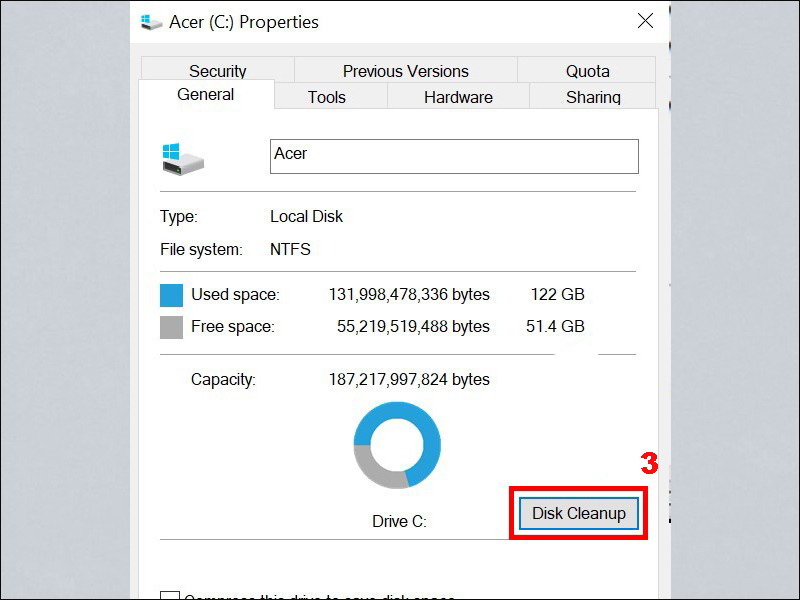Click the File system: label
The height and width of the screenshot is (600, 800).
[201, 249]
